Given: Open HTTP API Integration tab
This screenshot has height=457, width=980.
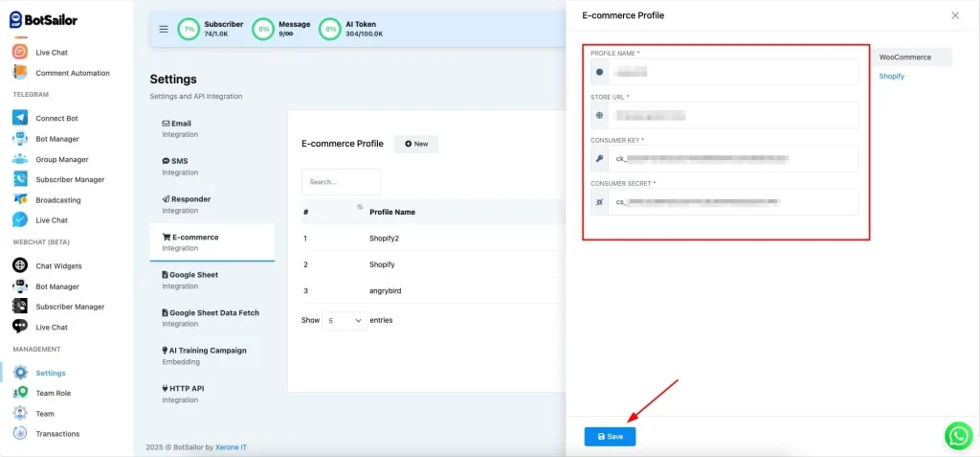Looking at the screenshot, I should point(212,394).
